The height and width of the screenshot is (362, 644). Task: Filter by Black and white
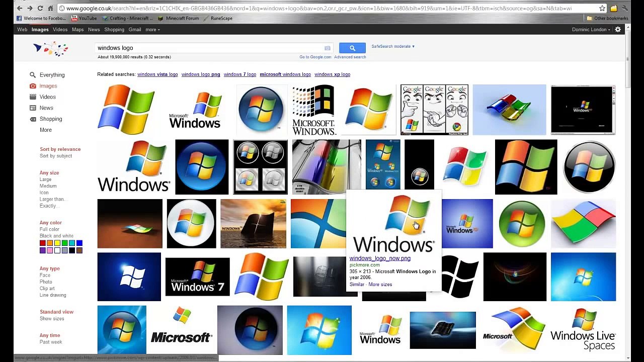tap(56, 236)
